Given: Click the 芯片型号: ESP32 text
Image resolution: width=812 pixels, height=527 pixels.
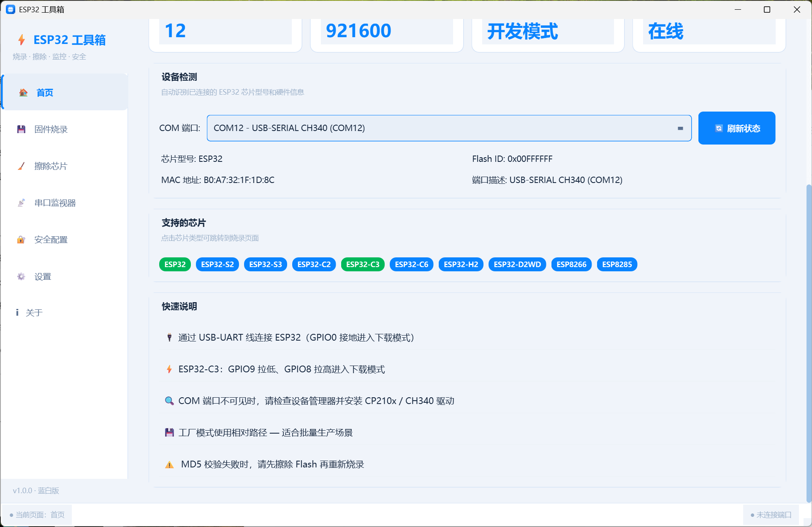Looking at the screenshot, I should click(192, 159).
